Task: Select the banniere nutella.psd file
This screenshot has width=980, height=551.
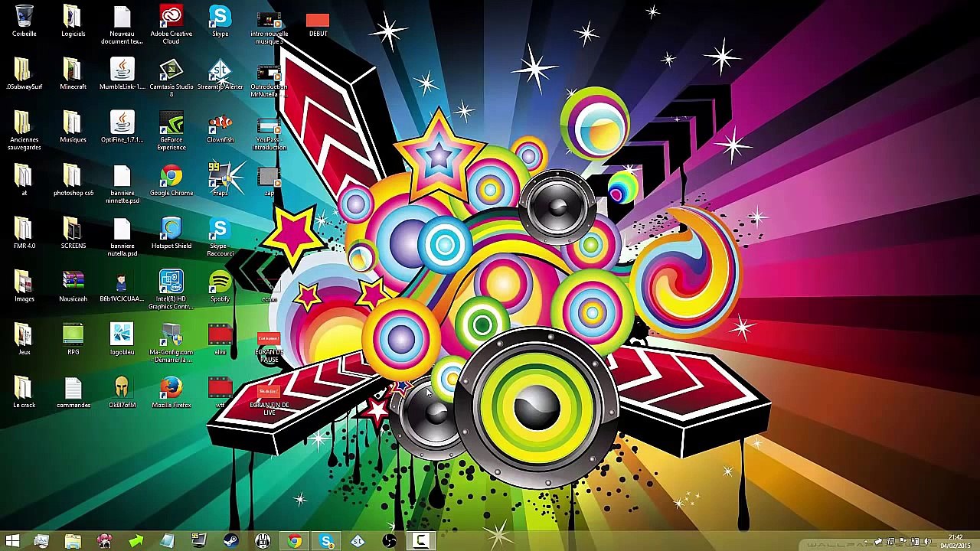Action: pos(122,236)
